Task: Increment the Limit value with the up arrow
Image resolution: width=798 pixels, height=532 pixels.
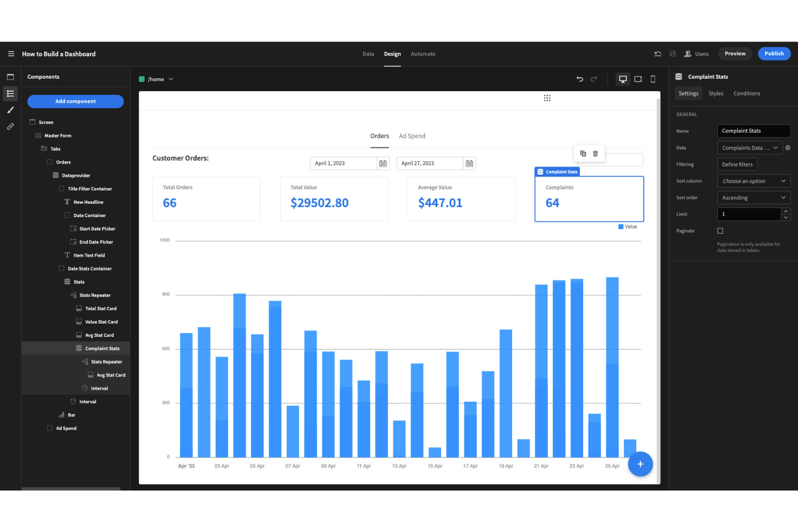Action: click(786, 211)
